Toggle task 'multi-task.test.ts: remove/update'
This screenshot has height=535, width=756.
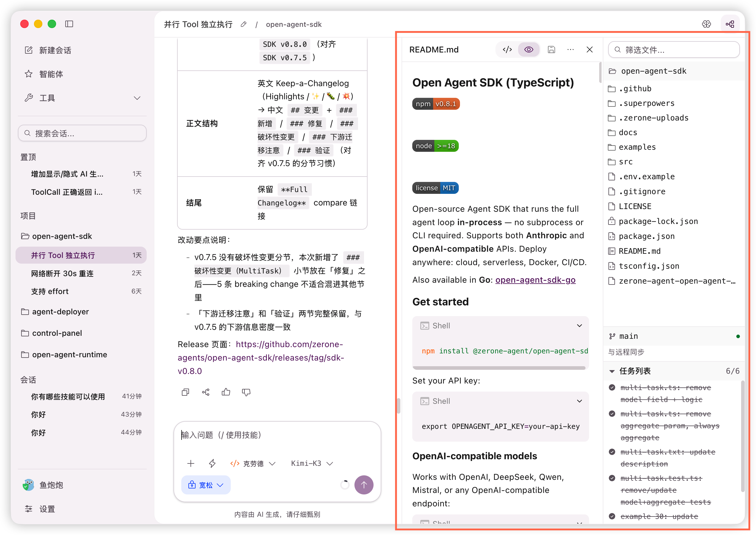pos(612,478)
